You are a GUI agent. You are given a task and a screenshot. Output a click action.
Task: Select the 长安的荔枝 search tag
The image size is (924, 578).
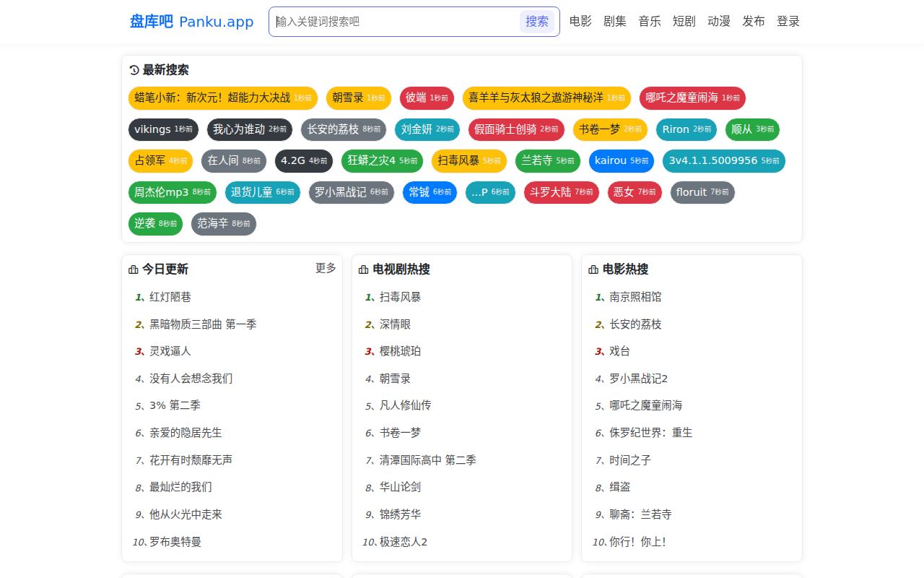pyautogui.click(x=344, y=129)
